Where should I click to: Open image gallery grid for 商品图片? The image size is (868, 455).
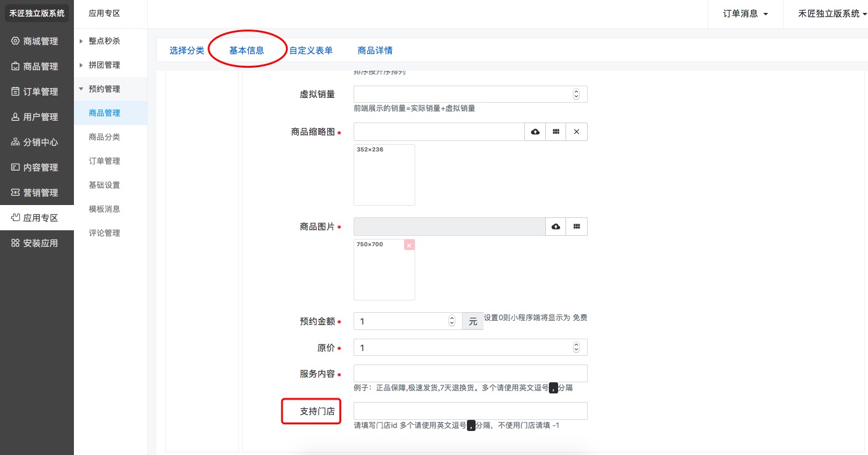(577, 227)
